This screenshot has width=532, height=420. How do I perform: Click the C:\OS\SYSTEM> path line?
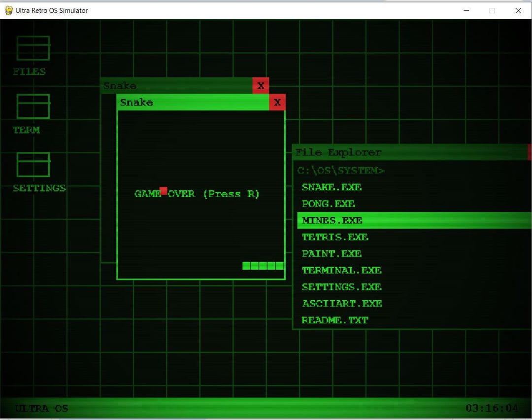point(341,170)
